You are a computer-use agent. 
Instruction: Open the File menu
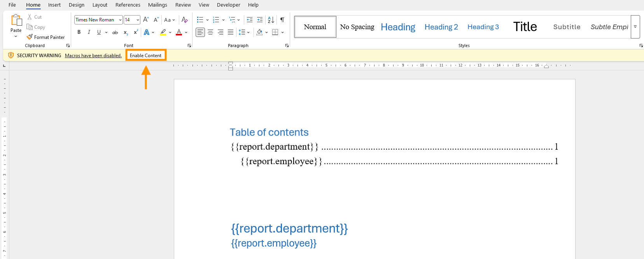tap(12, 5)
